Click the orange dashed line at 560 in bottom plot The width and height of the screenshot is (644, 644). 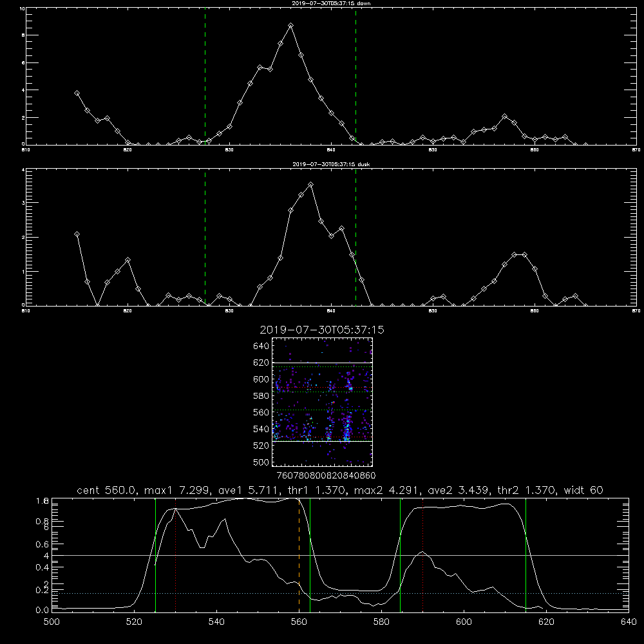coord(299,555)
